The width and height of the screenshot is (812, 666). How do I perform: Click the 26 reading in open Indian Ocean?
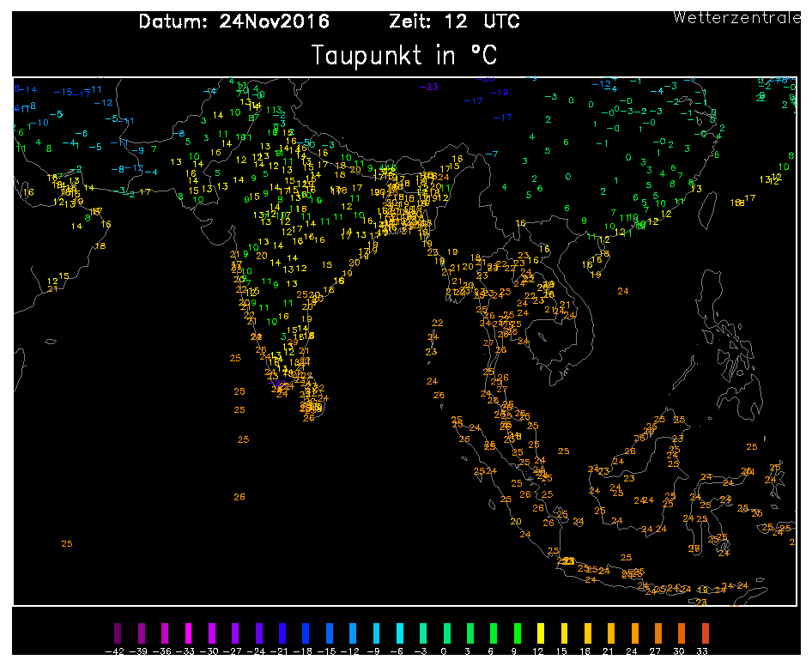point(239,497)
